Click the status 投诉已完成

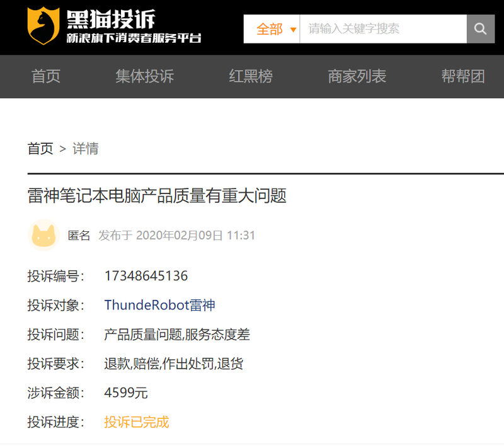[x=137, y=422]
